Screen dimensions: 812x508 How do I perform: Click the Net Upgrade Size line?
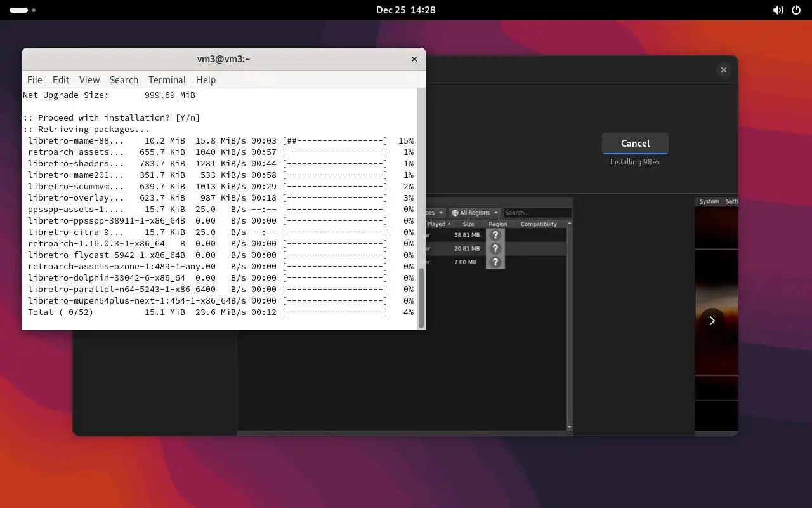[109, 95]
